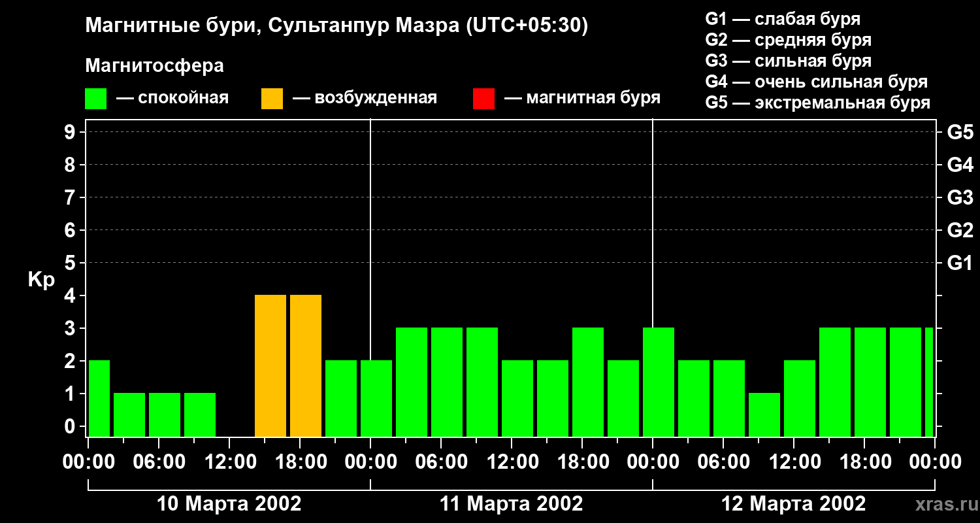The height and width of the screenshot is (523, 980).
Task: Click the G5 storm level label
Action: point(960,132)
